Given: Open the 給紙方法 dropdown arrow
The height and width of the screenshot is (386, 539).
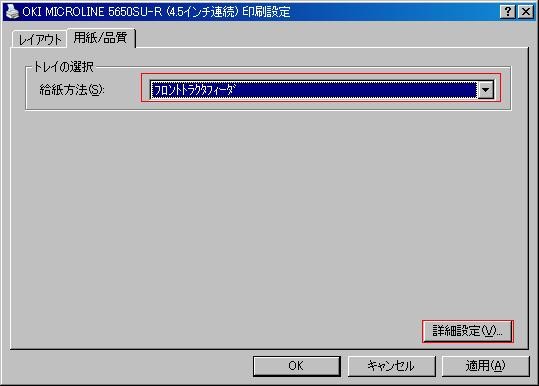Looking at the screenshot, I should [x=485, y=90].
